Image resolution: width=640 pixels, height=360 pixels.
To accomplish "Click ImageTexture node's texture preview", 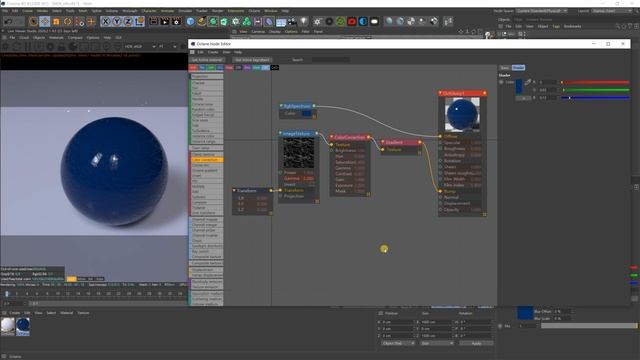I will 299,153.
